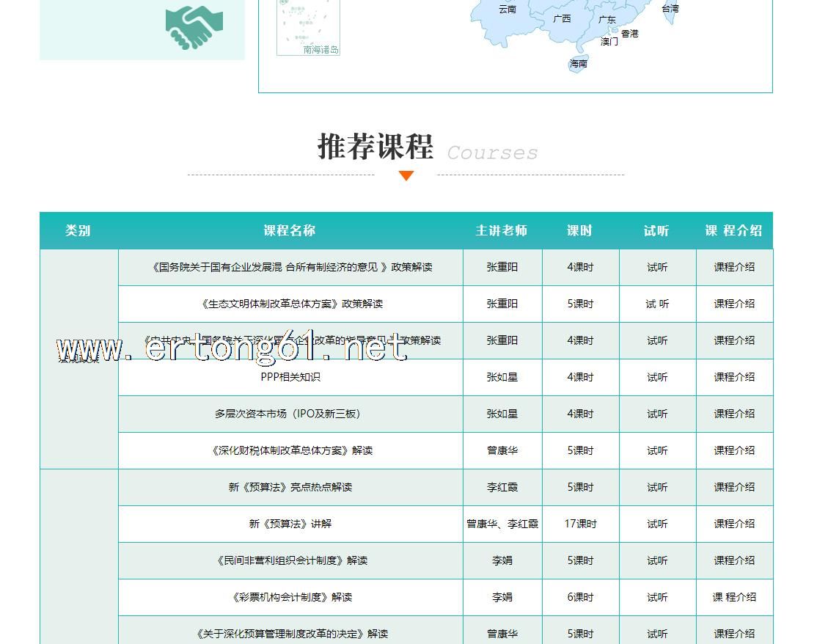This screenshot has width=817, height=644.
Task: Open the 南海诸岛 inset map
Action: [x=308, y=27]
